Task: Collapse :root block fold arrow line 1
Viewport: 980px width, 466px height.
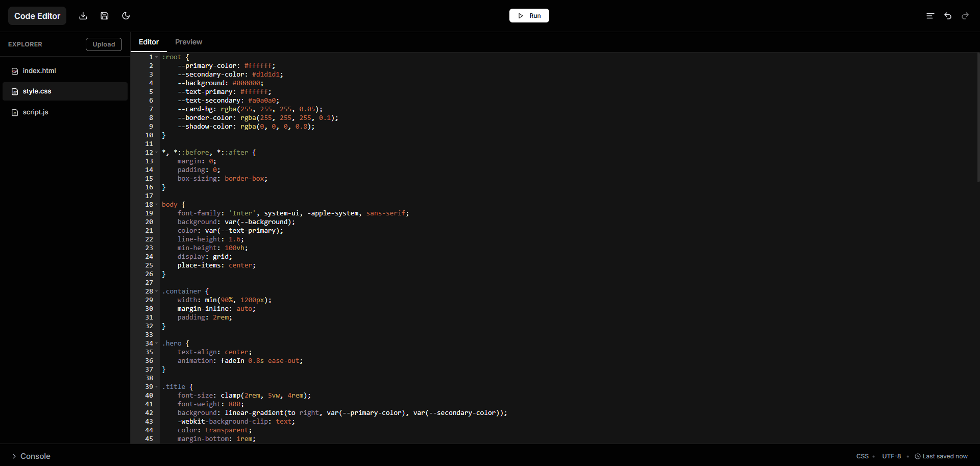Action: click(157, 57)
